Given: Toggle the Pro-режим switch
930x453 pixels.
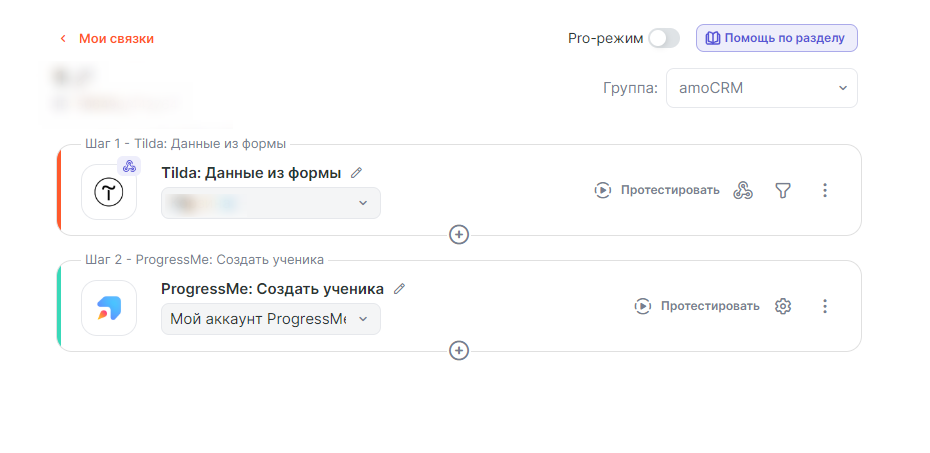Looking at the screenshot, I should tap(663, 38).
